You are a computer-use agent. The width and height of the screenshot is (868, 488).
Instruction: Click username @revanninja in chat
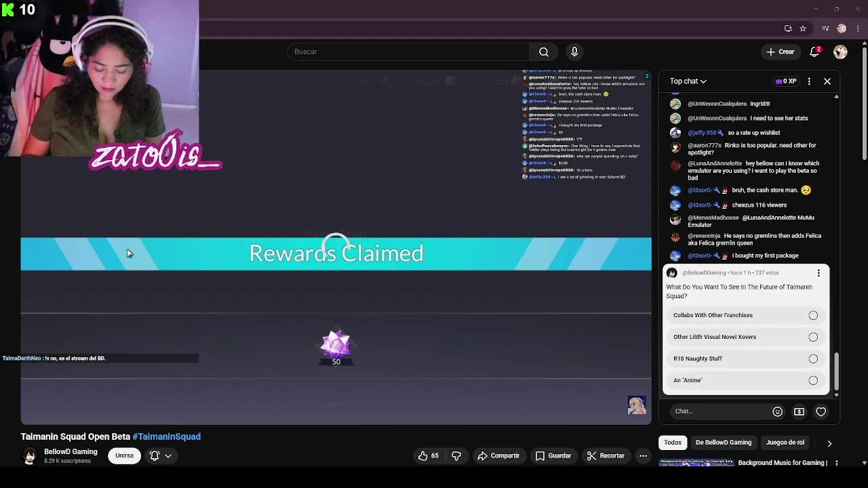click(704, 236)
